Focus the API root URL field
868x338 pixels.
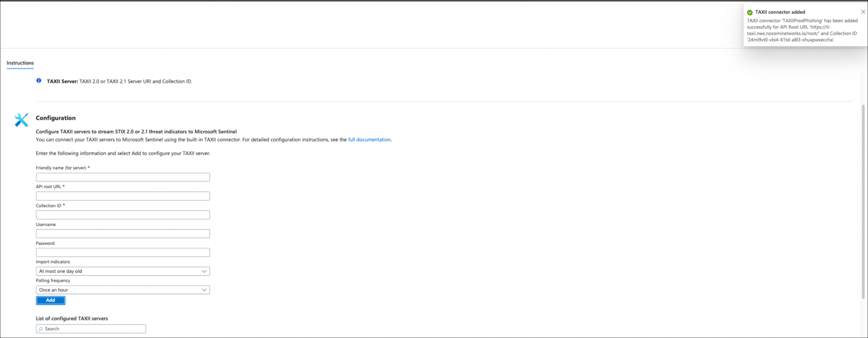(123, 196)
